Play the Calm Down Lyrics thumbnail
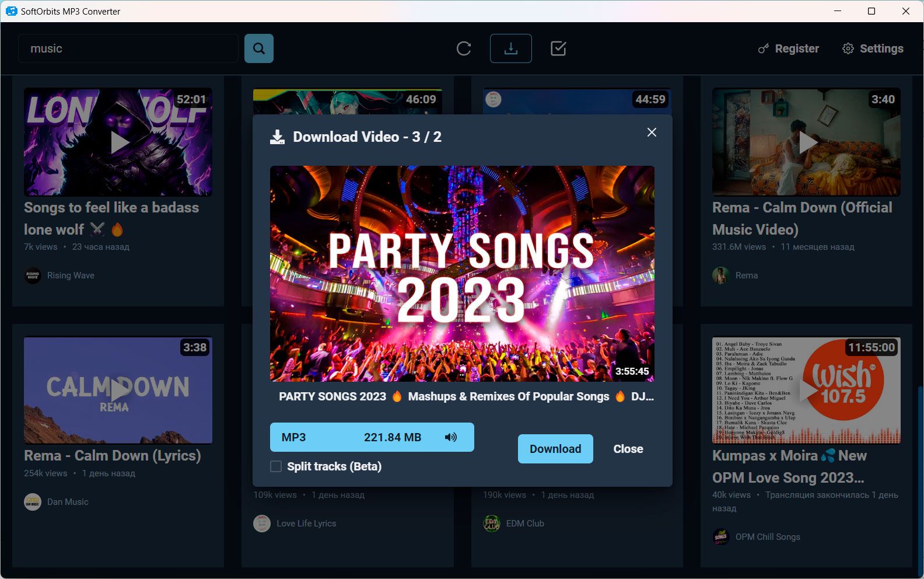This screenshot has height=579, width=924. pyautogui.click(x=118, y=390)
